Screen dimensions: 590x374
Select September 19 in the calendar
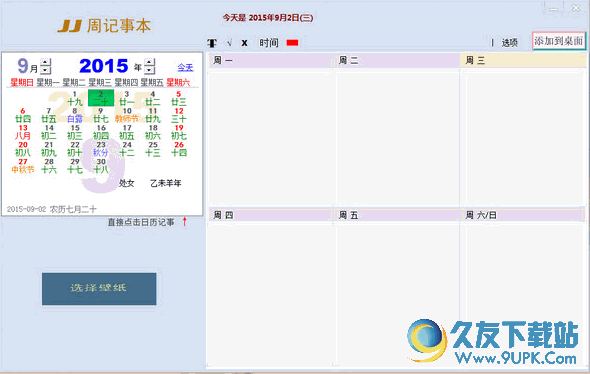[179, 132]
